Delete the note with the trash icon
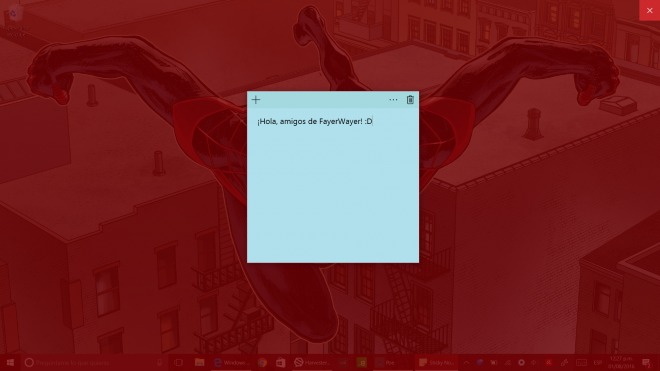Screen dimensions: 660x371 [410, 100]
